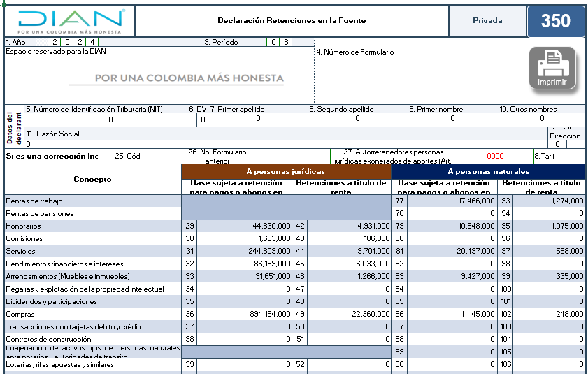Click the Cód. Dirección value cell
The width and height of the screenshot is (588, 374).
coord(557,144)
